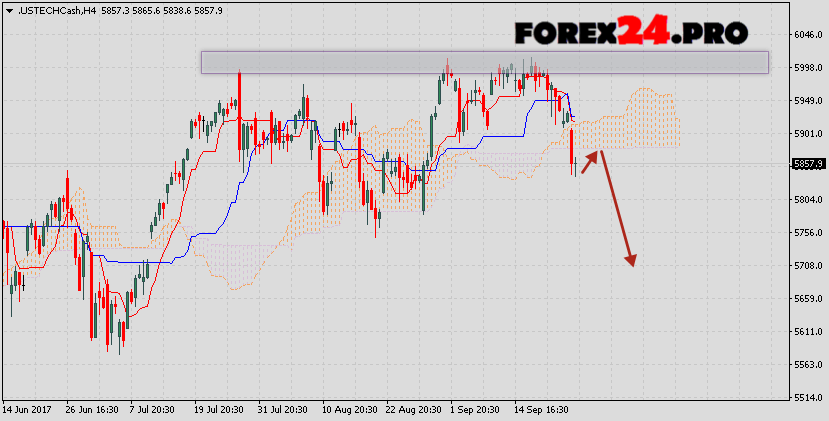This screenshot has width=829, height=421.
Task: Select the gray resistance zone rectangle
Action: [484, 62]
